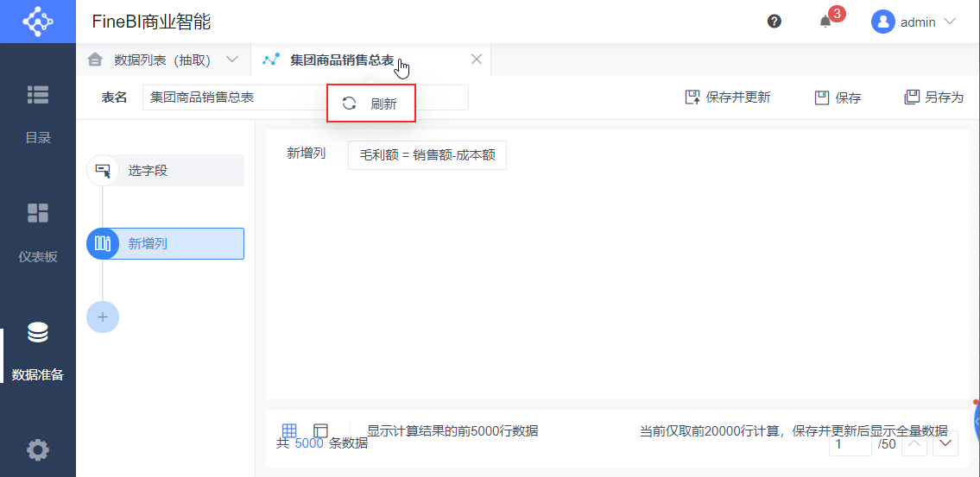Click the FineBI logo icon

pyautogui.click(x=37, y=22)
